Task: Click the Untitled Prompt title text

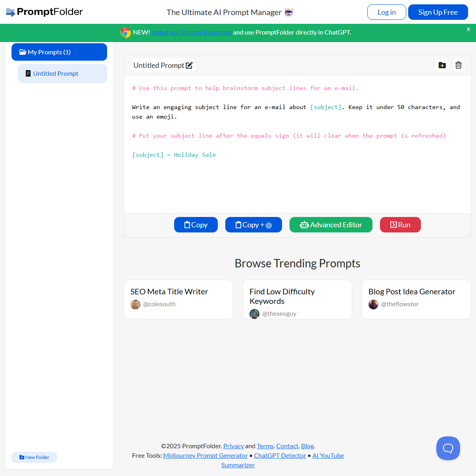Action: click(159, 65)
